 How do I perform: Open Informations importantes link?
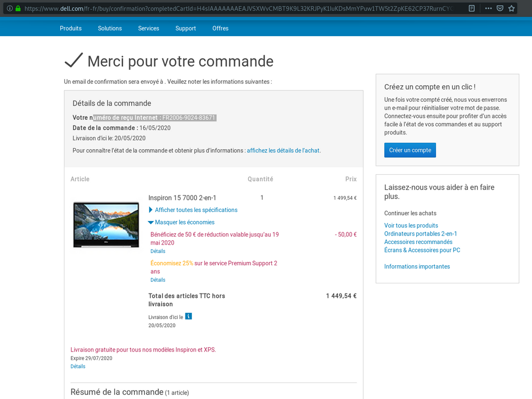[x=417, y=266]
